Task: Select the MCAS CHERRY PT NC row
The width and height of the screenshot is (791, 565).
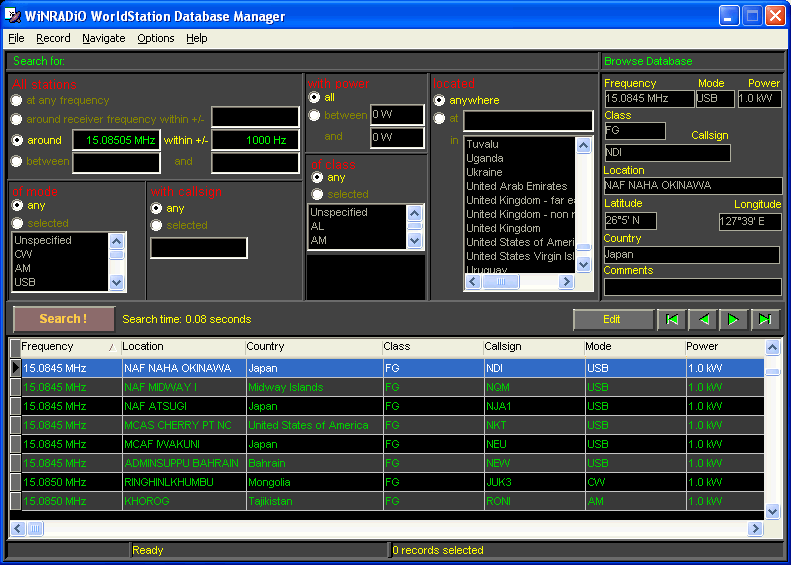Action: point(387,425)
